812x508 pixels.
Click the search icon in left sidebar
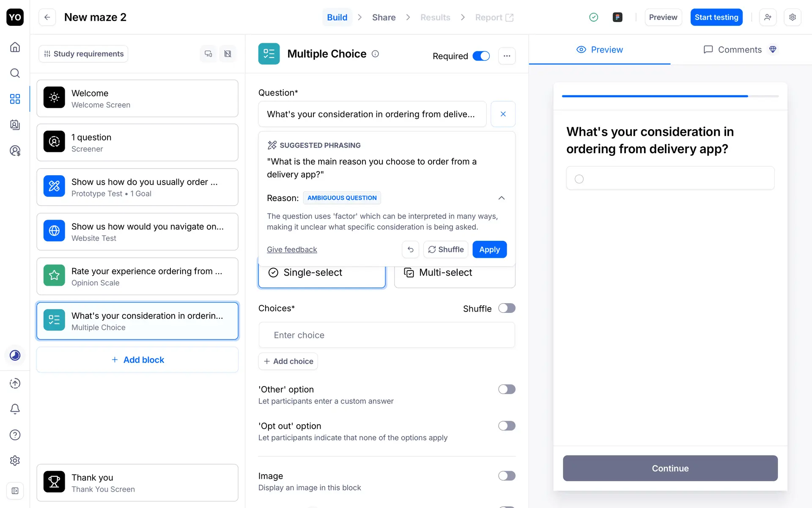[15, 73]
